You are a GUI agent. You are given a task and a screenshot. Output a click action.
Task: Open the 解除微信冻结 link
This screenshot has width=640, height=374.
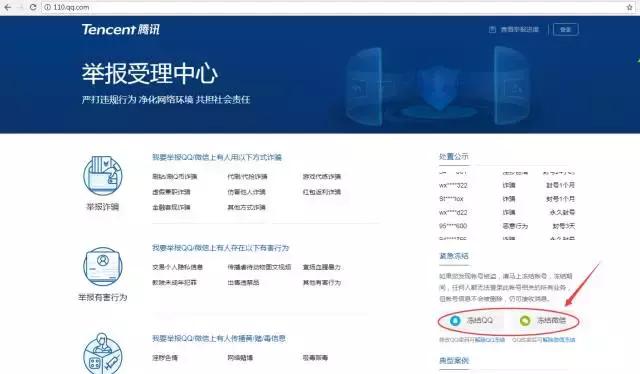[559, 340]
